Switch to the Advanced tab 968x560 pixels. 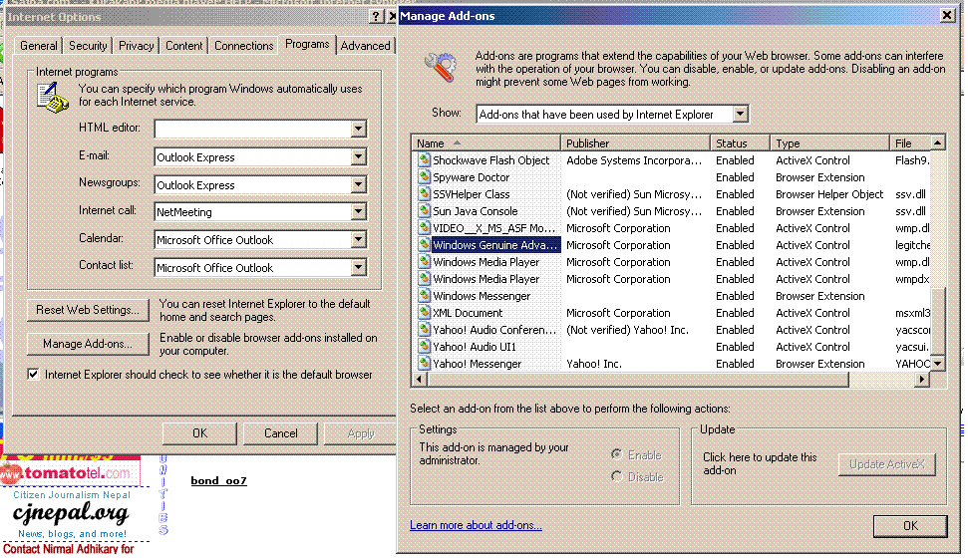point(365,46)
